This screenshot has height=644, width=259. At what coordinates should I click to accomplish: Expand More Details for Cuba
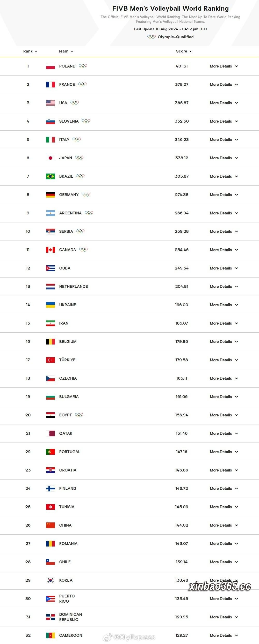click(x=224, y=268)
